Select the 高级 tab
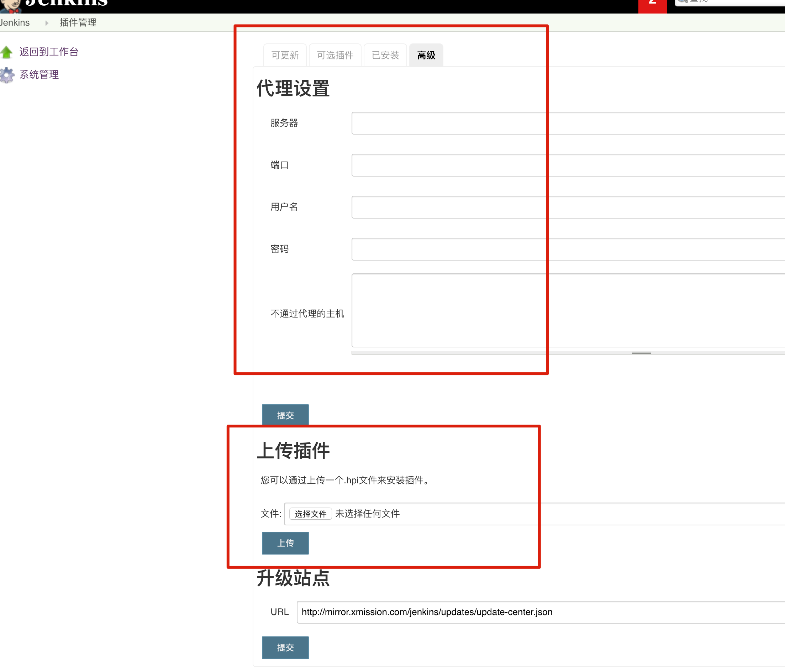Viewport: 785px width, 672px height. click(x=426, y=55)
